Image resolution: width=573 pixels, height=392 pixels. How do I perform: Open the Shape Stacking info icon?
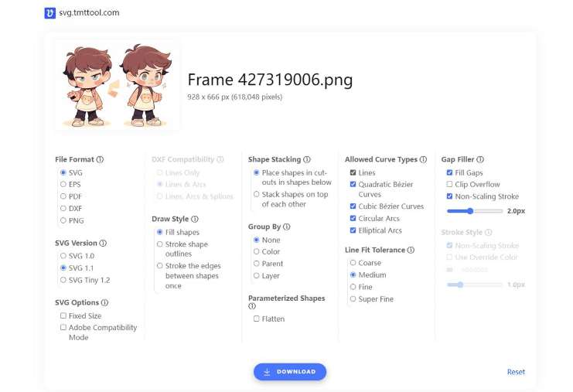[307, 159]
